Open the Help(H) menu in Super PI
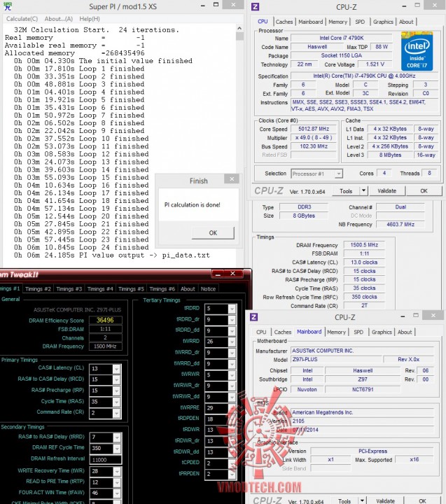 [90, 19]
